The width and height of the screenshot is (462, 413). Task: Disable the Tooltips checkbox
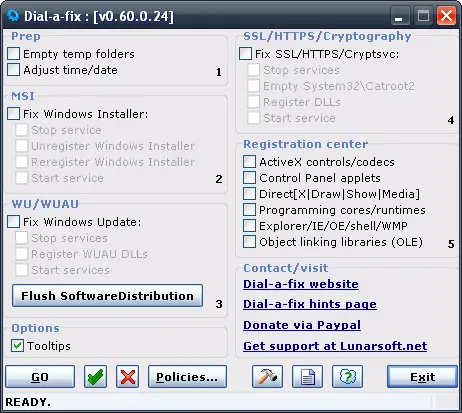click(x=17, y=346)
